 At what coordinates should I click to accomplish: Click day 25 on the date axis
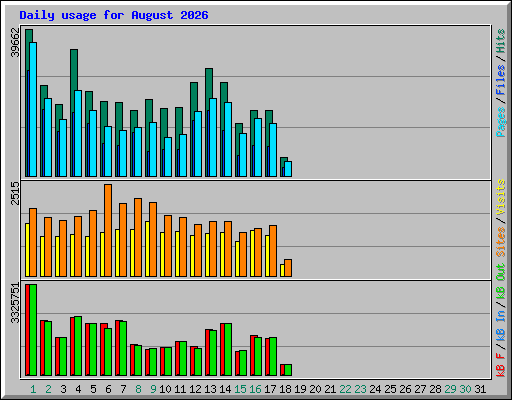point(390,389)
